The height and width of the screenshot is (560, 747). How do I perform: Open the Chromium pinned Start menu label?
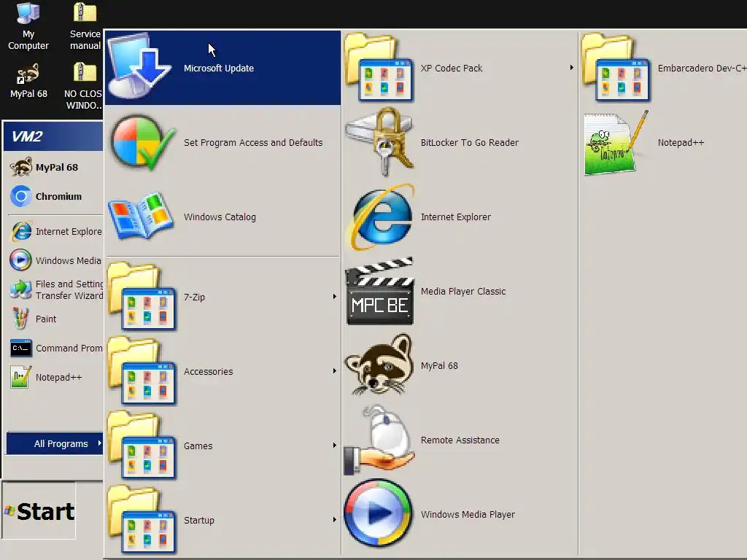[58, 196]
